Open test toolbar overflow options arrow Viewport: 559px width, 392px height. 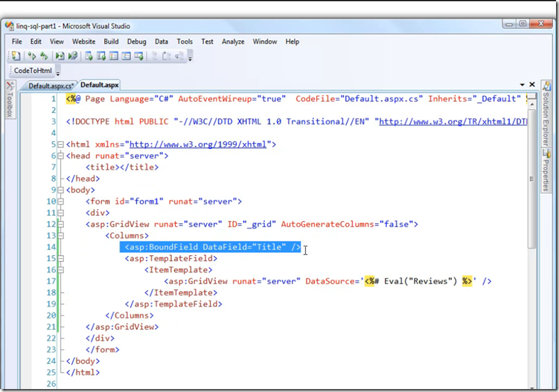[190, 57]
